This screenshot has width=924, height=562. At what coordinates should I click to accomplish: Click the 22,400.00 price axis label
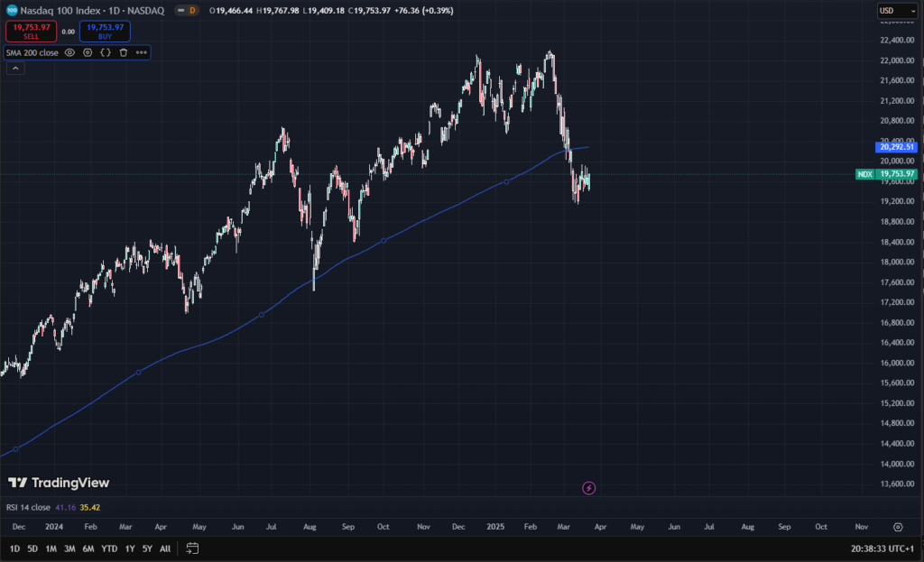coord(897,40)
